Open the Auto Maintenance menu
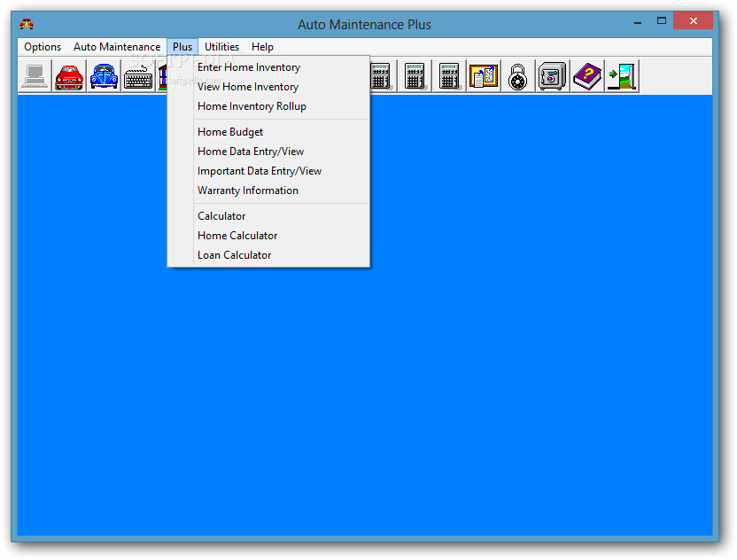Viewport: 737px width, 560px height. [117, 47]
